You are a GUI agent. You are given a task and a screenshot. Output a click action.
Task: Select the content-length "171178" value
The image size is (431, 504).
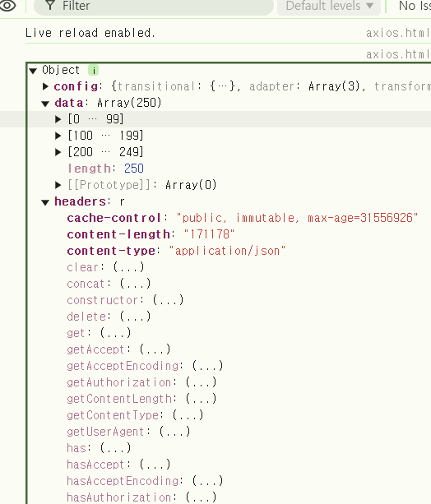209,234
